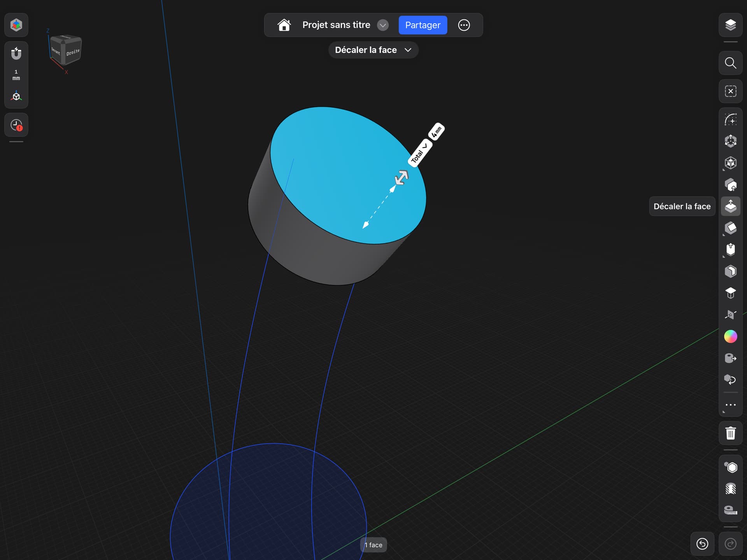Open the Shapr3D app menu logo
Screen dimensions: 747x560
(16, 25)
